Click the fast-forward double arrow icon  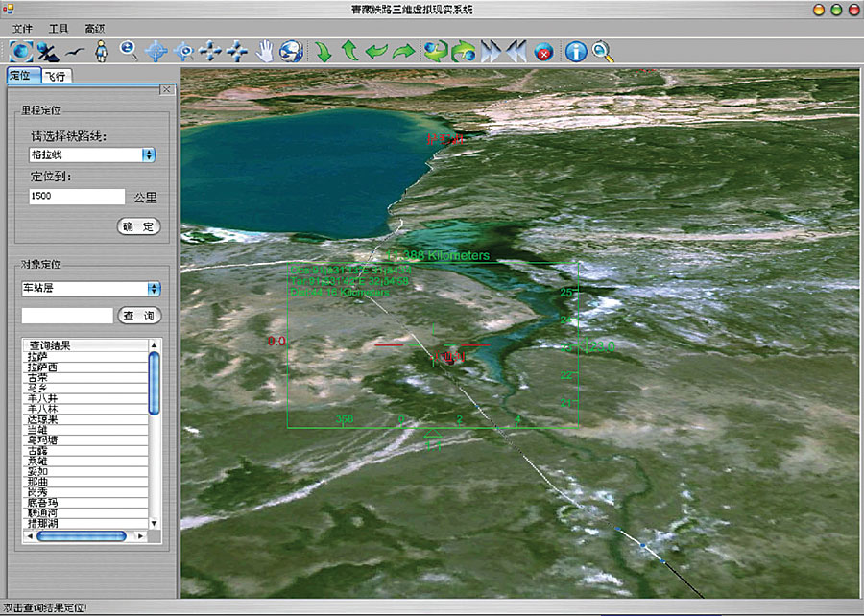point(492,51)
